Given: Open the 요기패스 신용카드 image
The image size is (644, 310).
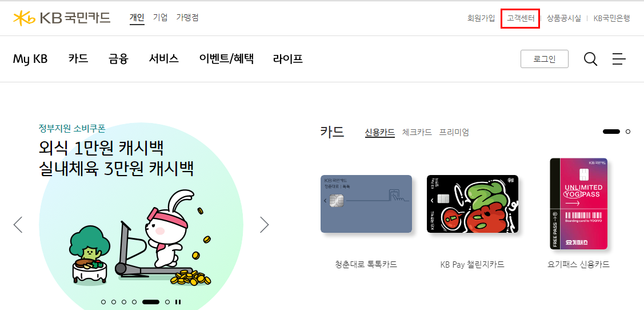Looking at the screenshot, I should [x=579, y=204].
